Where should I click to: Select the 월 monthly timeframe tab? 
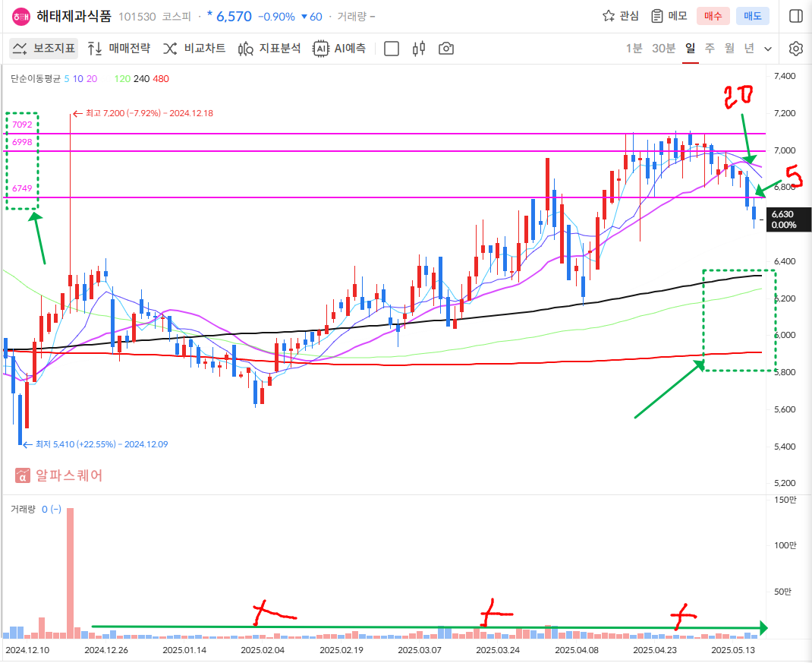[x=729, y=49]
